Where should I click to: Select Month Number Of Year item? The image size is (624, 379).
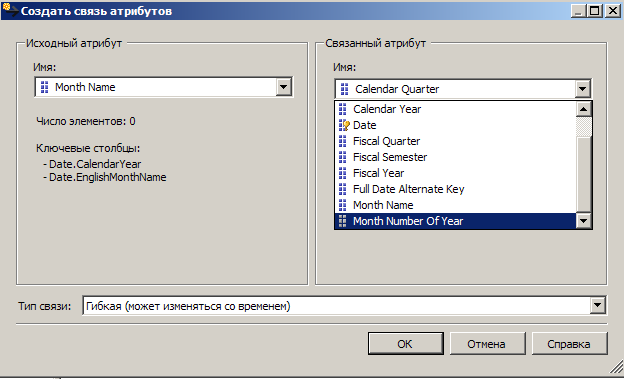click(x=456, y=221)
